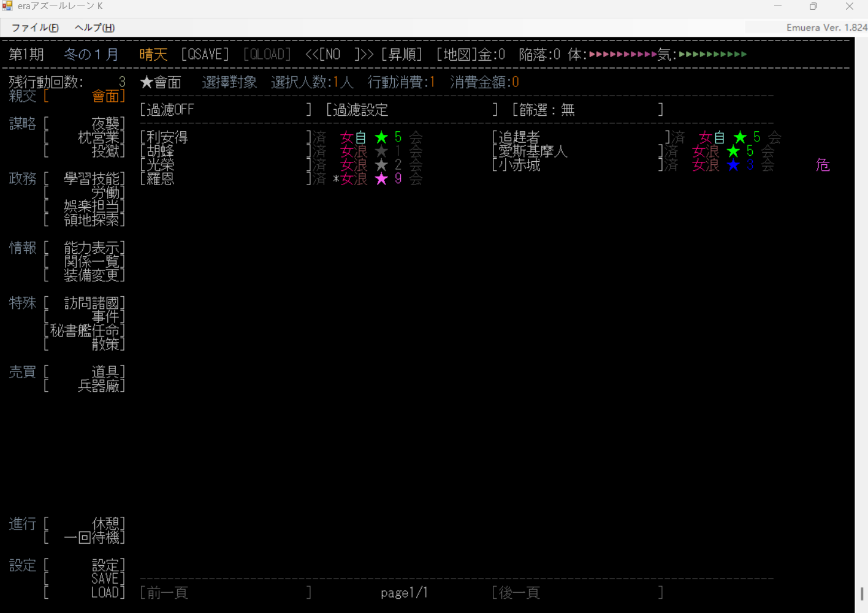868x613 pixels.
Task: Toggle the [昇順] sort order
Action: pos(402,55)
